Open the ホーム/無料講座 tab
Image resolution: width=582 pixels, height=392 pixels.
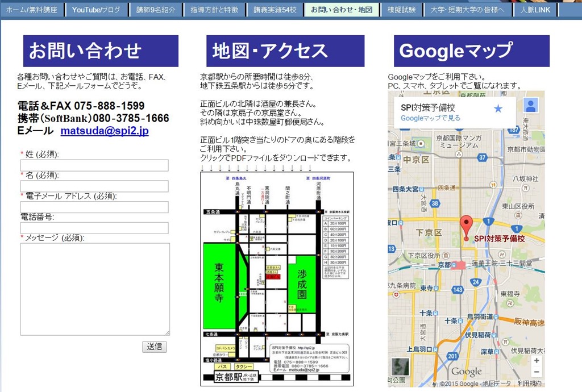point(32,10)
